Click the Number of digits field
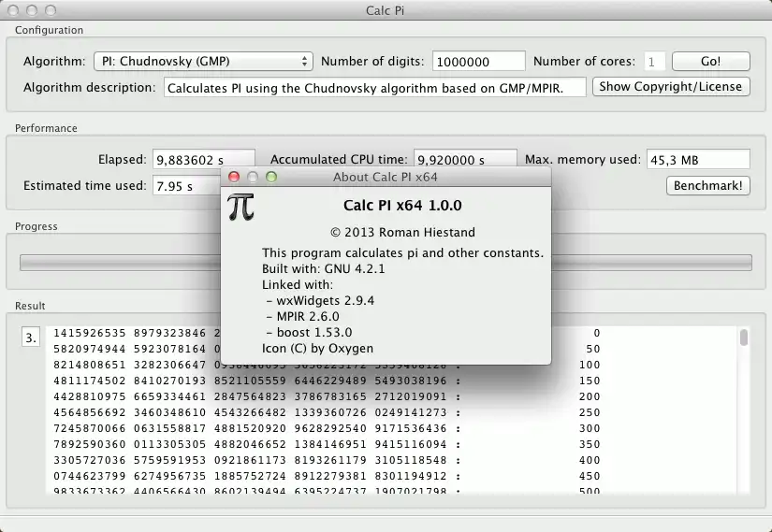 click(x=478, y=62)
